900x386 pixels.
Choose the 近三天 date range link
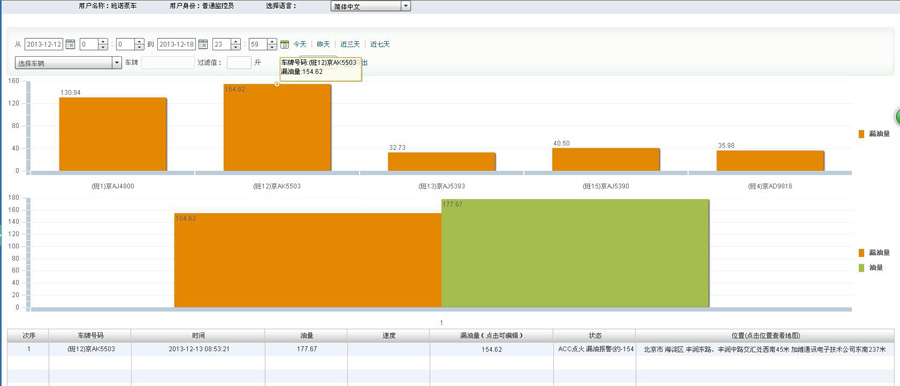point(350,44)
